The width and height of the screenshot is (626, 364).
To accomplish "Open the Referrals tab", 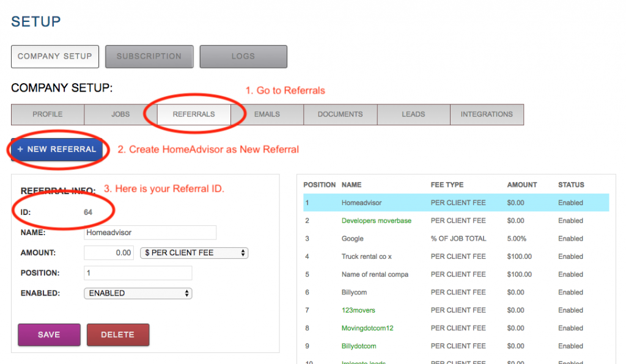I will tap(194, 114).
